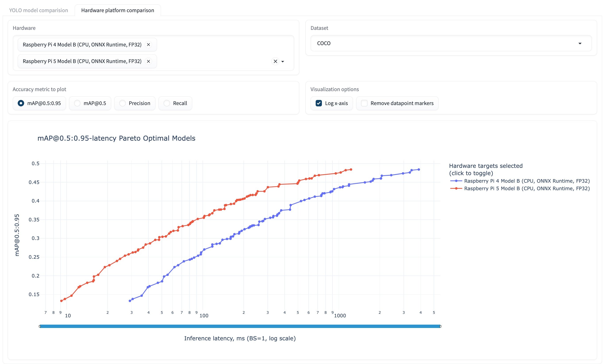This screenshot has height=364, width=607.
Task: Click the 100 x-axis tick label
Action: [x=204, y=316]
